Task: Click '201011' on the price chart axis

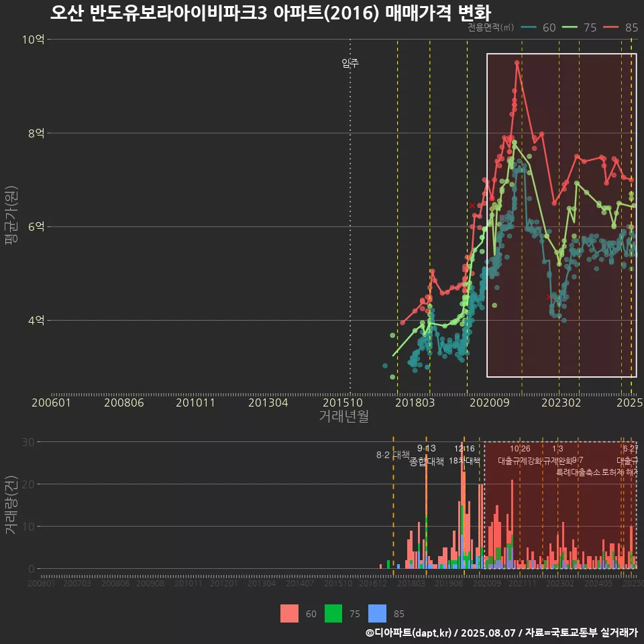Action: pos(195,402)
